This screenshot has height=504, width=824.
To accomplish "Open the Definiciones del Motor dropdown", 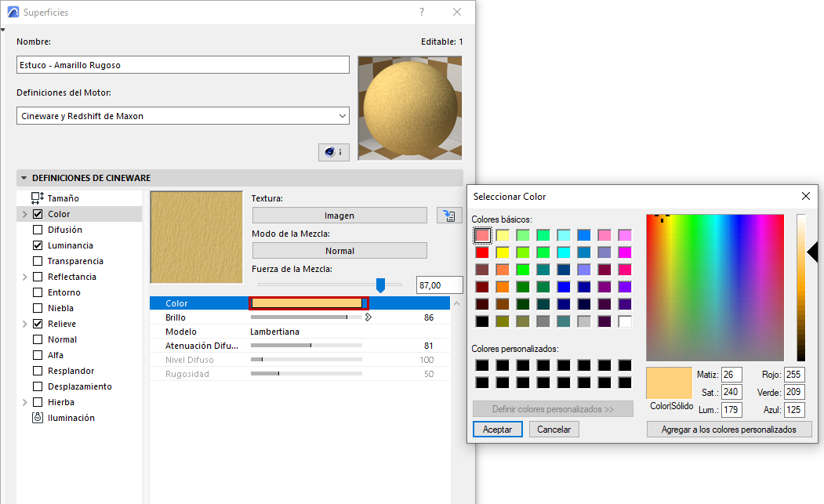I will 343,115.
